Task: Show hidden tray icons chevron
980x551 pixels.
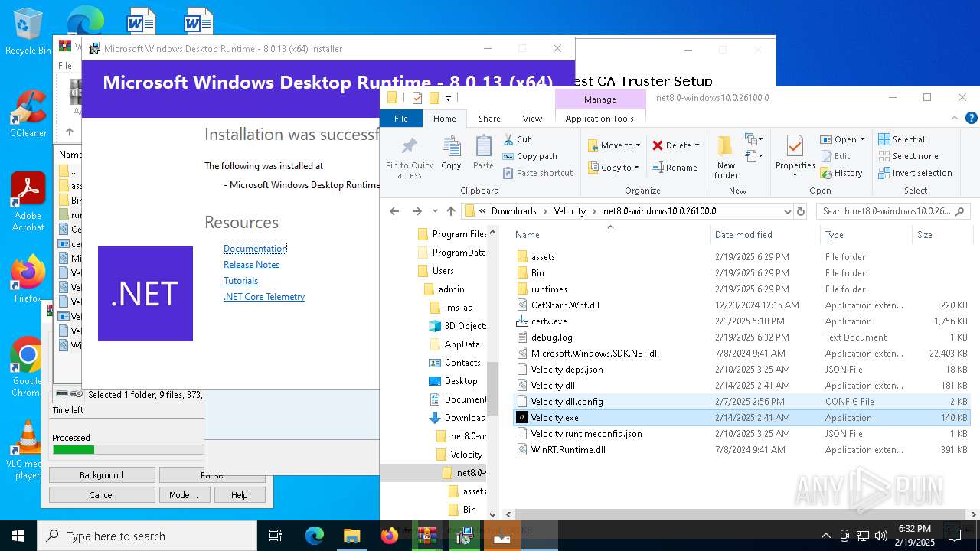Action: [x=825, y=536]
